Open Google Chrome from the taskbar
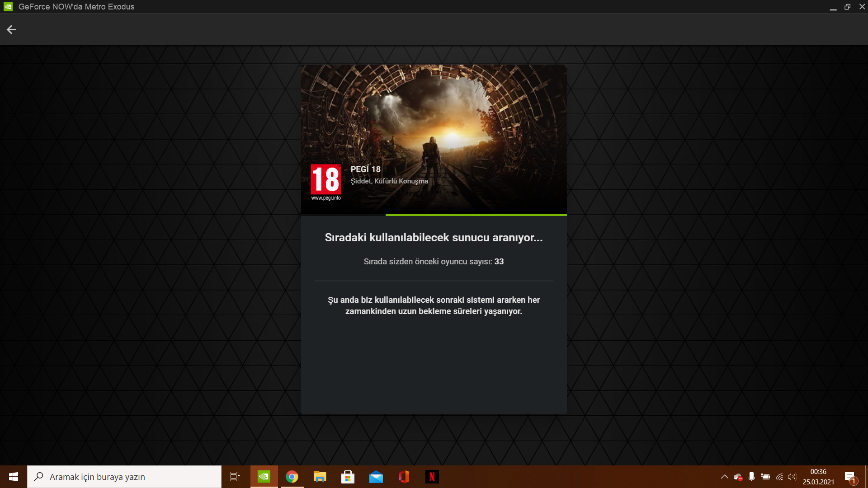Image resolution: width=868 pixels, height=488 pixels. coord(292,477)
